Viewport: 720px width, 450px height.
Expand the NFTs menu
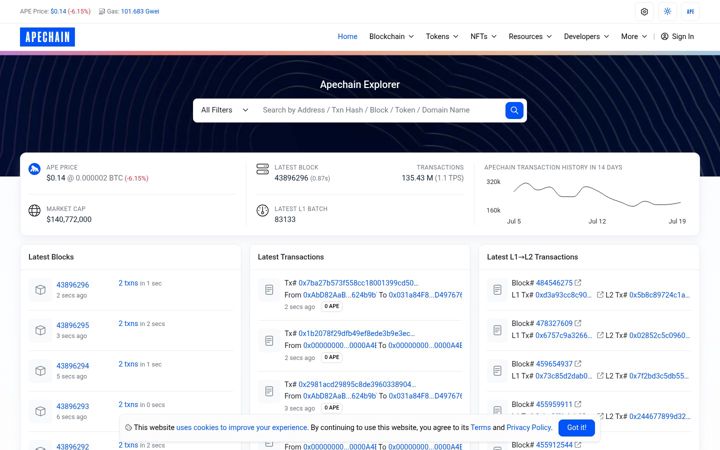483,36
